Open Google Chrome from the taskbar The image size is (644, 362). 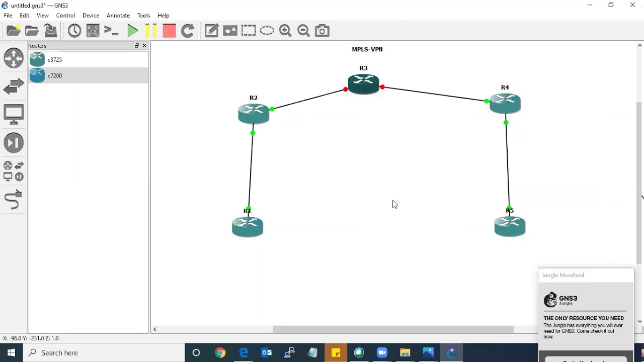point(220,353)
